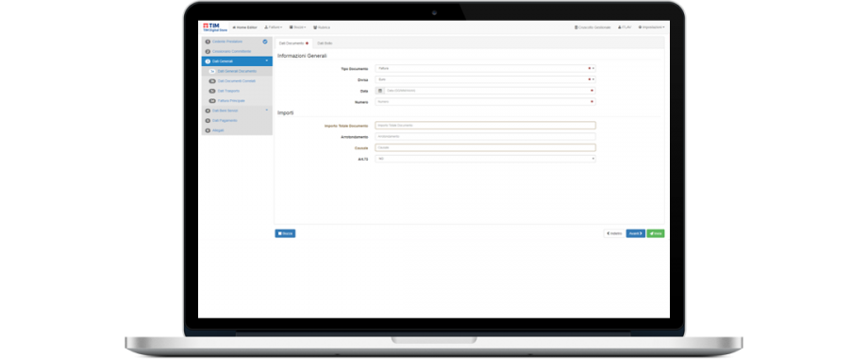This screenshot has width=868, height=359.
Task: Open the Tipo Documento dropdown
Action: point(486,69)
